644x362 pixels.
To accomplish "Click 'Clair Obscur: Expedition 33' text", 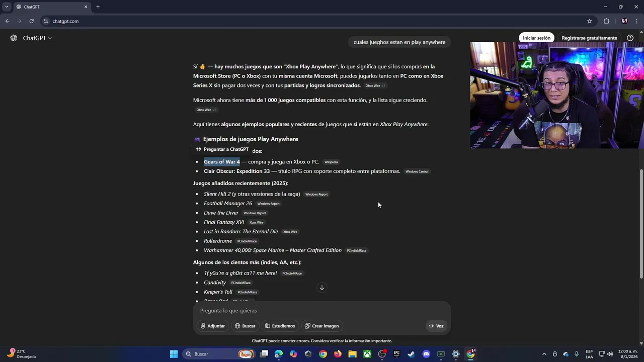I will click(x=237, y=171).
